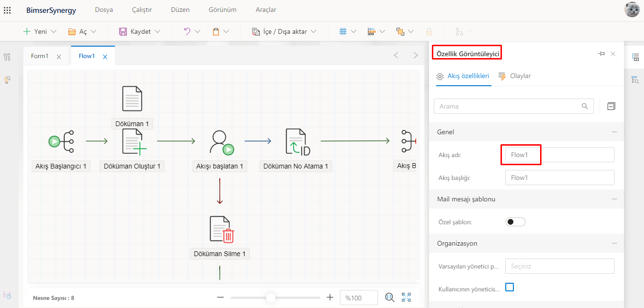Click the undo arrow icon

coord(187,31)
